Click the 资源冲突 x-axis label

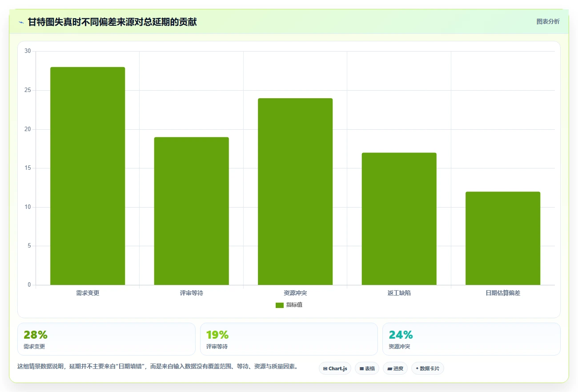(295, 293)
